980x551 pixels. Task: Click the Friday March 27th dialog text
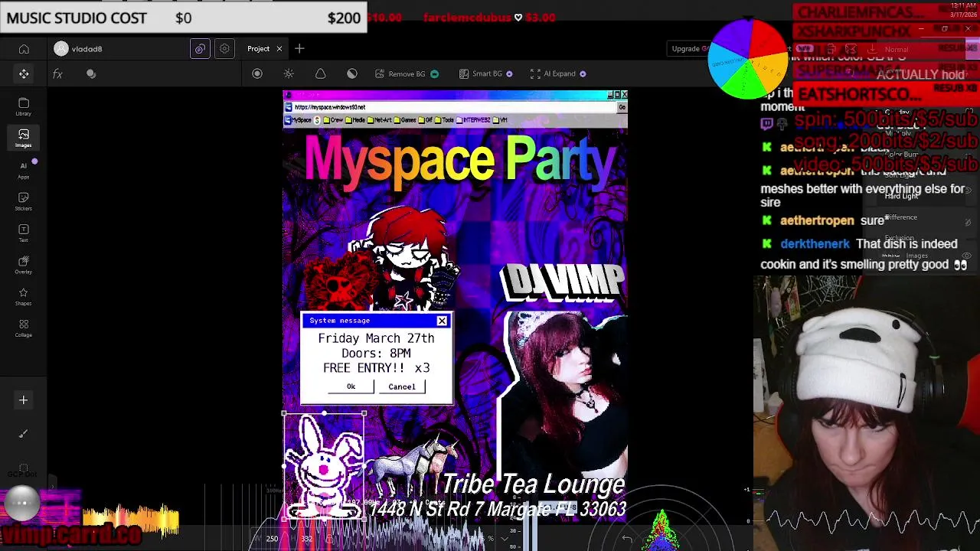376,338
